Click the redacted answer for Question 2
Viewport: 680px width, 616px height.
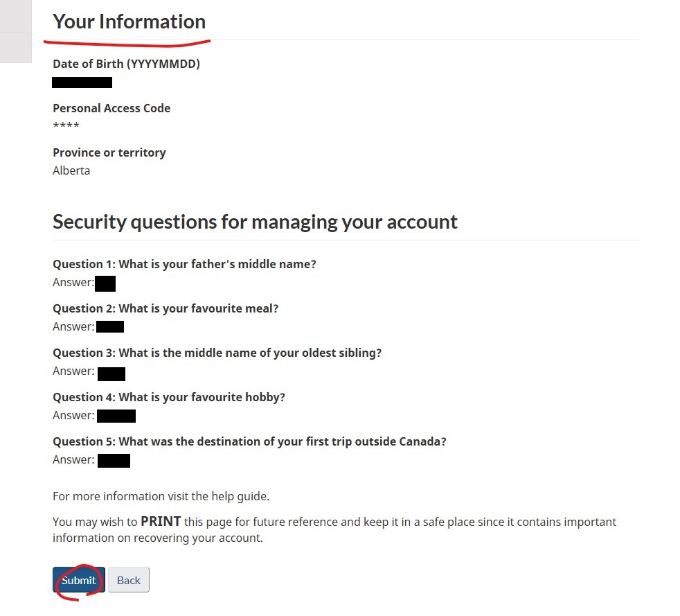[110, 326]
